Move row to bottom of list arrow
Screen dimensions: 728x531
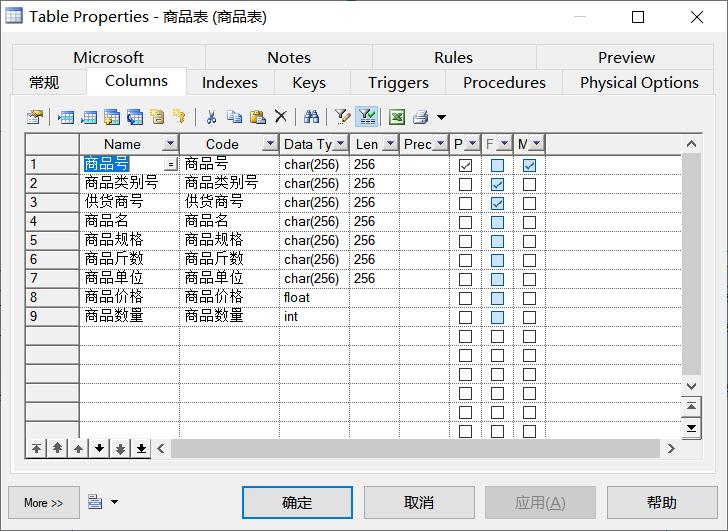[142, 448]
